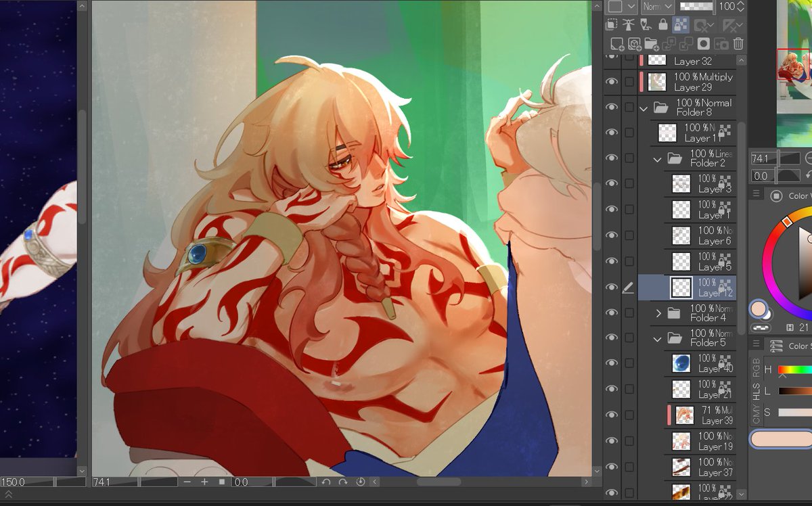The height and width of the screenshot is (506, 812).
Task: Switch to the CMY color tab
Action: [756, 415]
